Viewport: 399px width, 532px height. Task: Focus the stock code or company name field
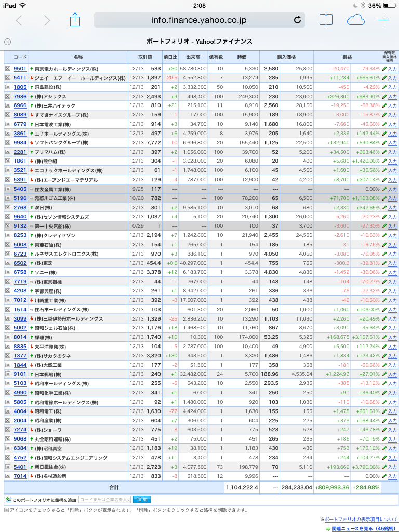pyautogui.click(x=105, y=500)
